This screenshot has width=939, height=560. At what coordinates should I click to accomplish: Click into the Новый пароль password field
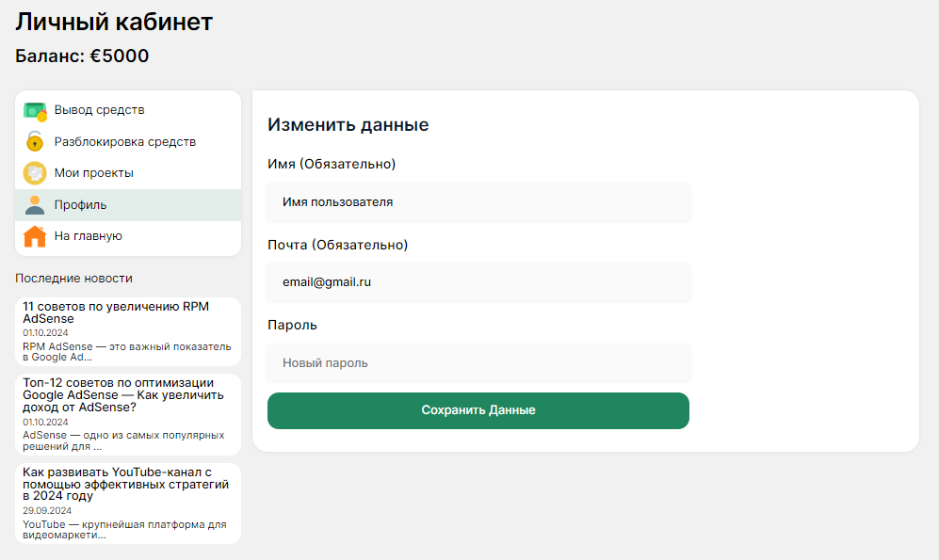pyautogui.click(x=478, y=363)
